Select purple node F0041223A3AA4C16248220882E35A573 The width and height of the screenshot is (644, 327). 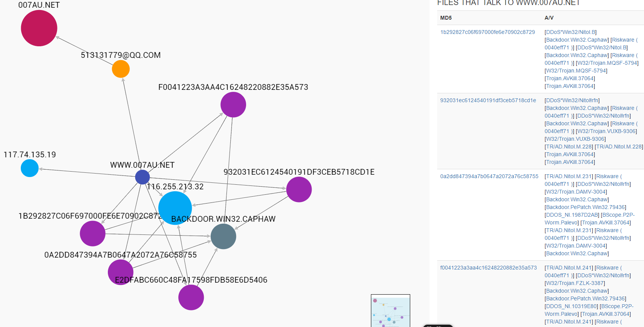pyautogui.click(x=233, y=105)
